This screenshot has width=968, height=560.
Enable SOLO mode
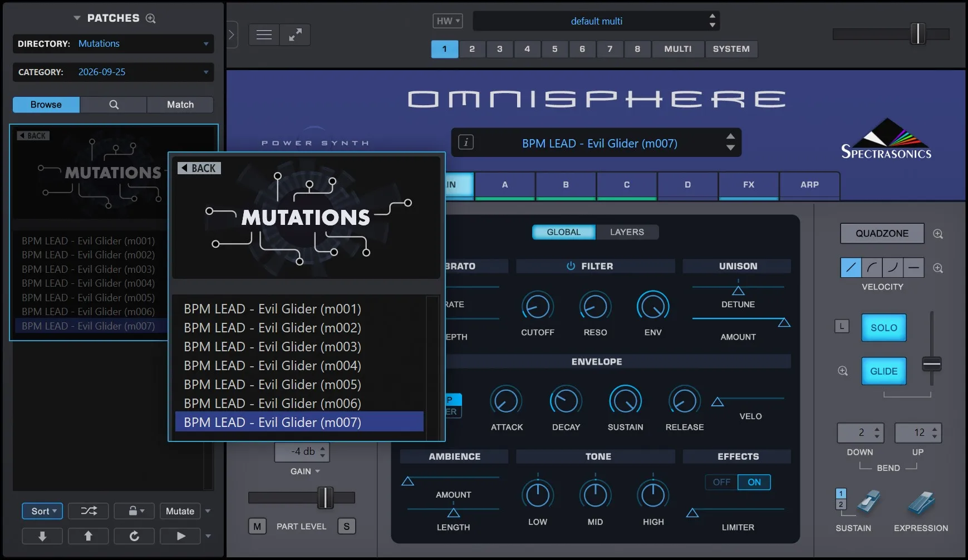[884, 328]
